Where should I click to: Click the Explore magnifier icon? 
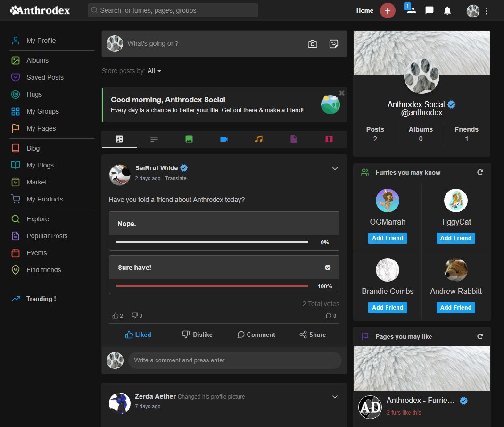click(16, 219)
